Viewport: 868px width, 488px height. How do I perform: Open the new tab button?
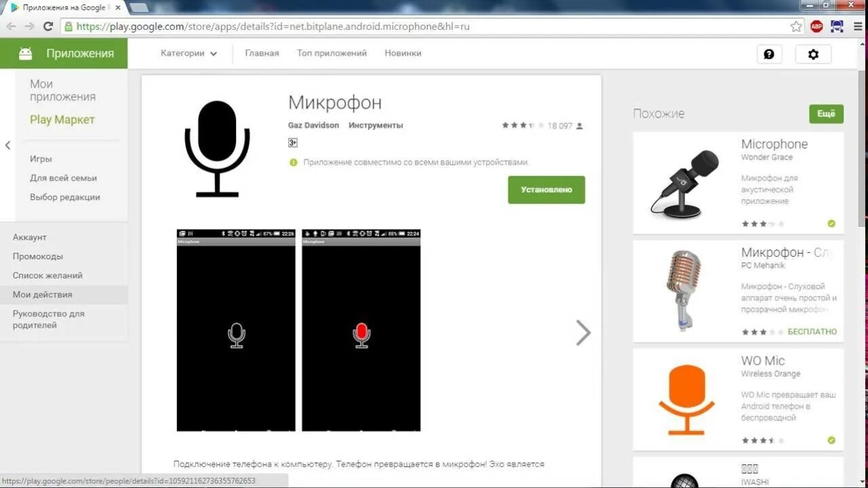138,7
